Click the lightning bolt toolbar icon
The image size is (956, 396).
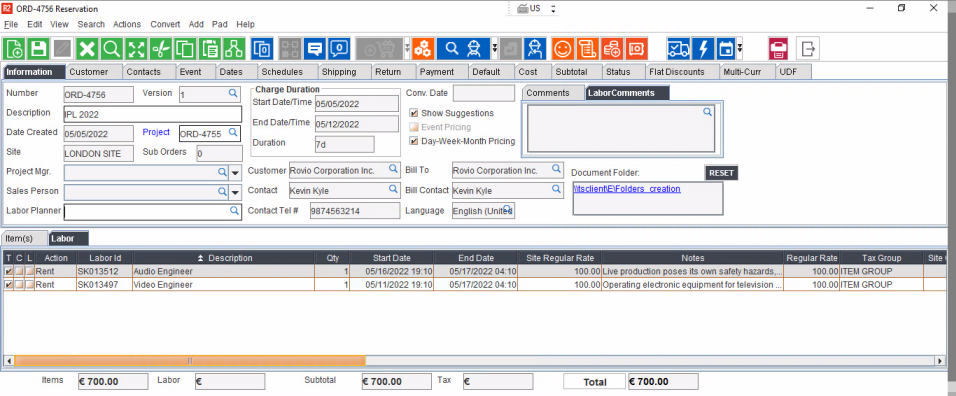[x=702, y=49]
